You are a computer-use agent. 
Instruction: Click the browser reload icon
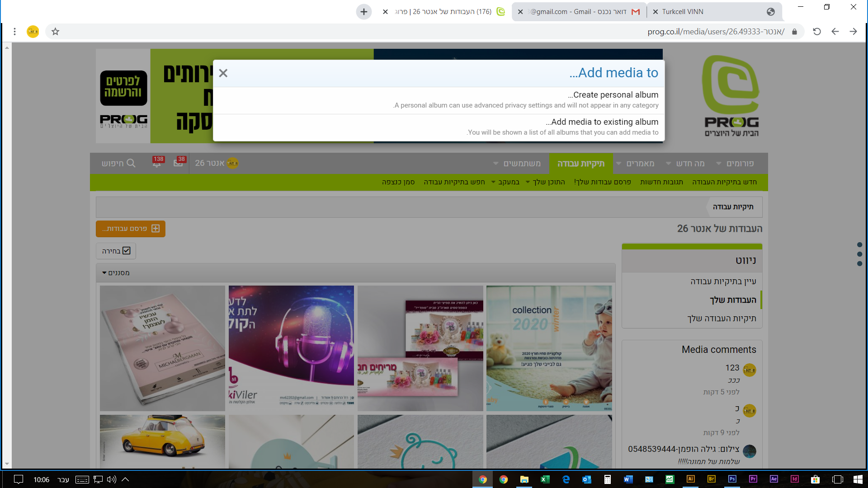pyautogui.click(x=816, y=32)
